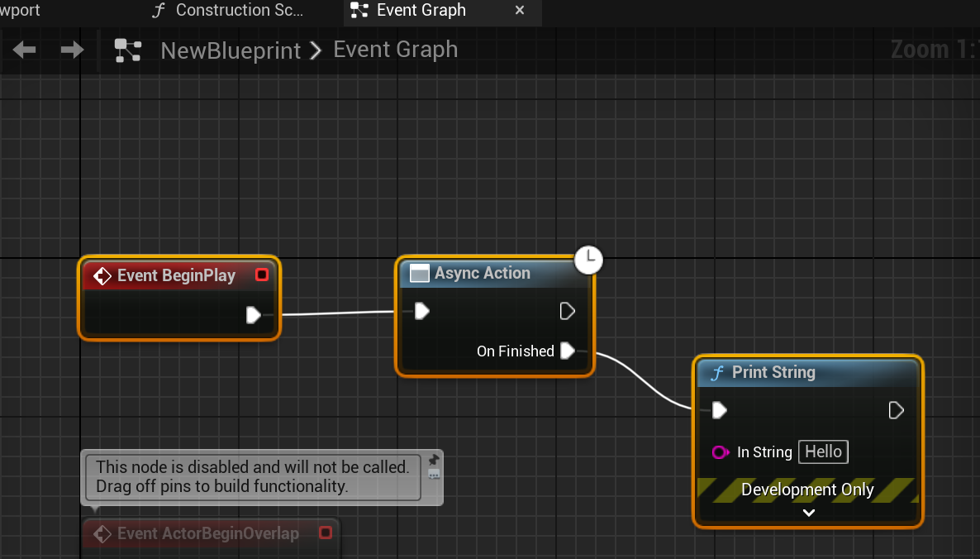980x559 pixels.
Task: Click the Print String function icon
Action: click(717, 373)
